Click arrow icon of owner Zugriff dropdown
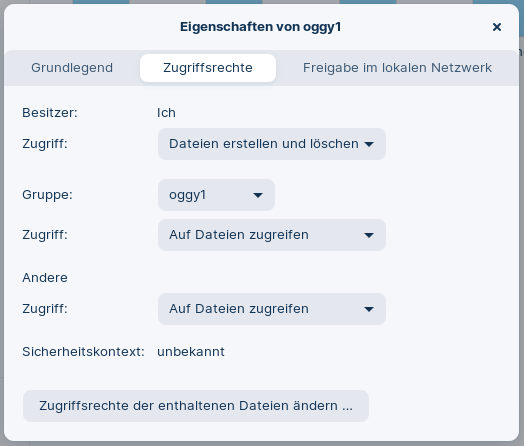Image resolution: width=524 pixels, height=446 pixels. pos(369,144)
